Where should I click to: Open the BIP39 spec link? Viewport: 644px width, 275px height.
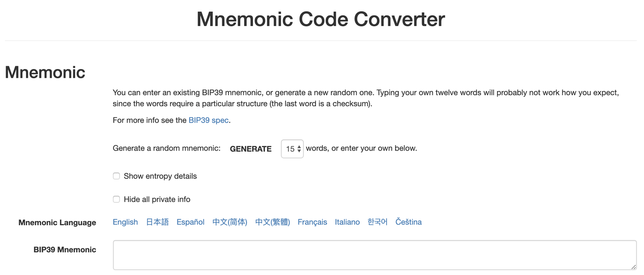208,120
